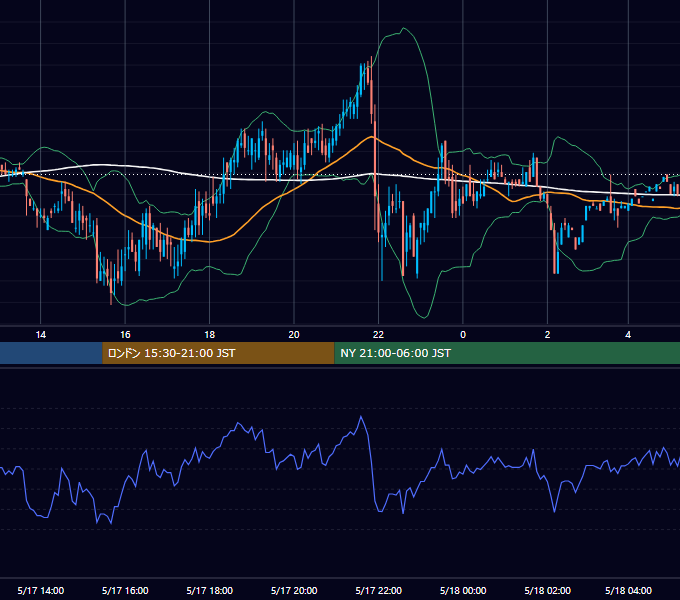Click the upper Bollinger band peak after 22:00
680x600 pixels.
pos(404,28)
